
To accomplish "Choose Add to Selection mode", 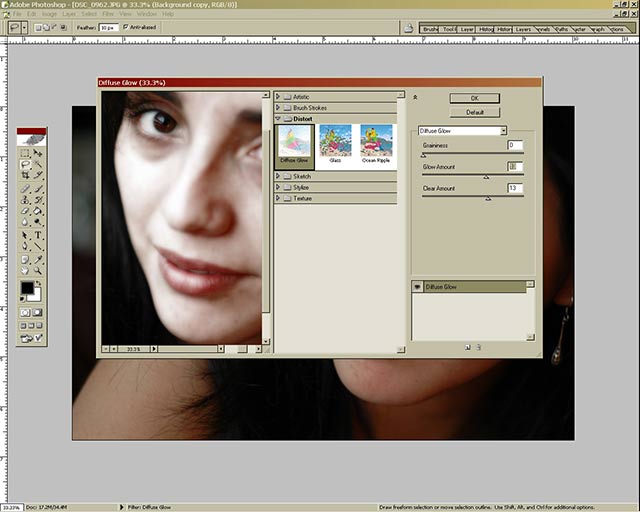I will 46,27.
